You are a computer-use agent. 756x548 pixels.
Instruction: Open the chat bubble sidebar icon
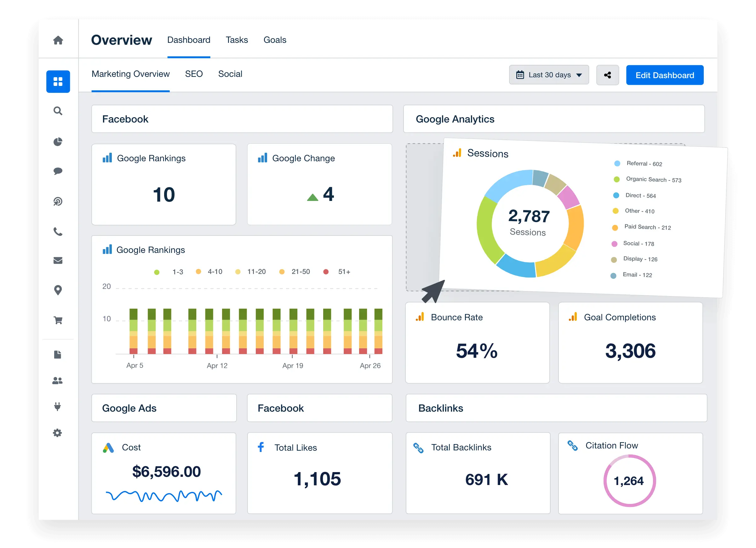tap(58, 171)
